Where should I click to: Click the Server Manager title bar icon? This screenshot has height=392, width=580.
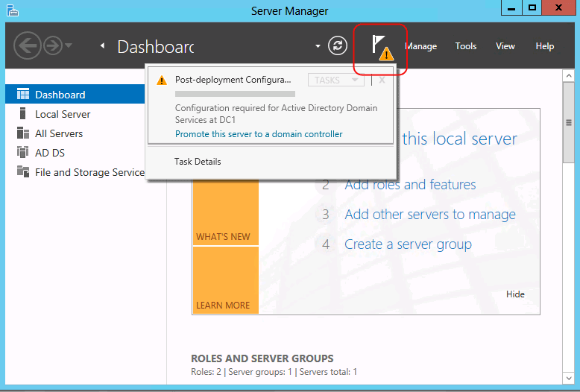pyautogui.click(x=13, y=10)
